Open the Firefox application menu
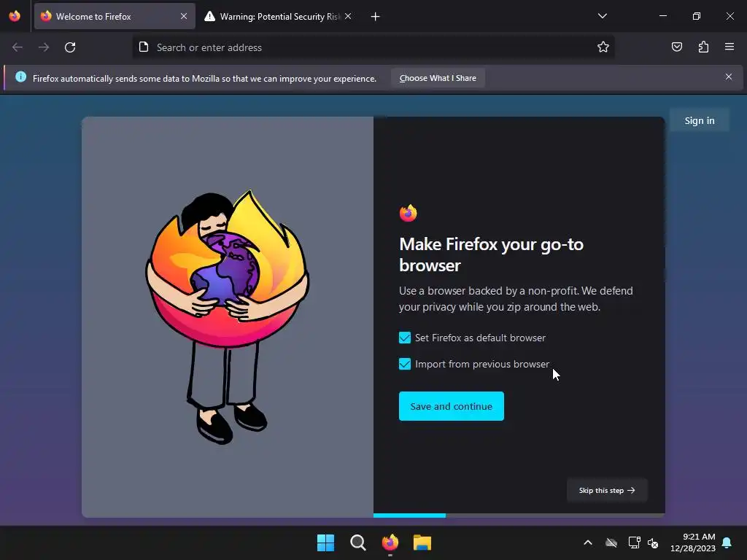The height and width of the screenshot is (560, 747). (729, 47)
